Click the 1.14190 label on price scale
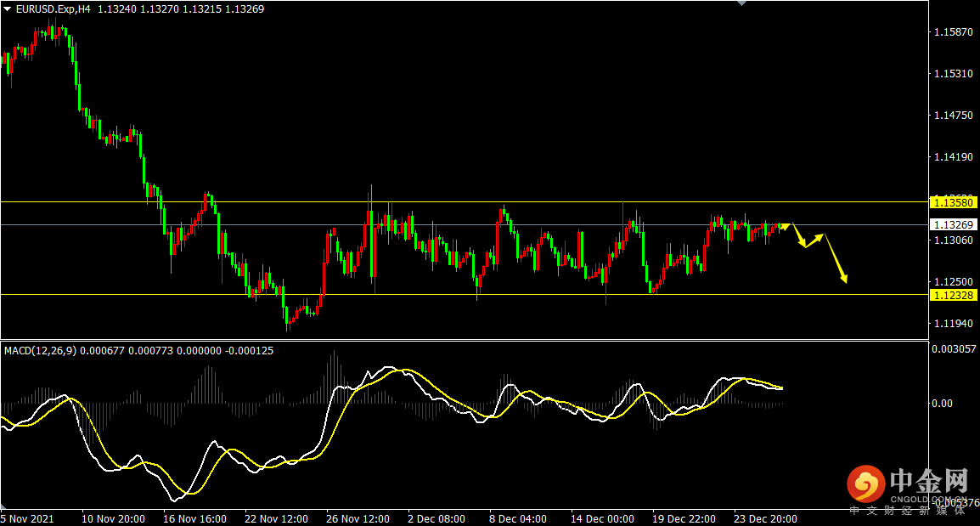 tap(953, 157)
